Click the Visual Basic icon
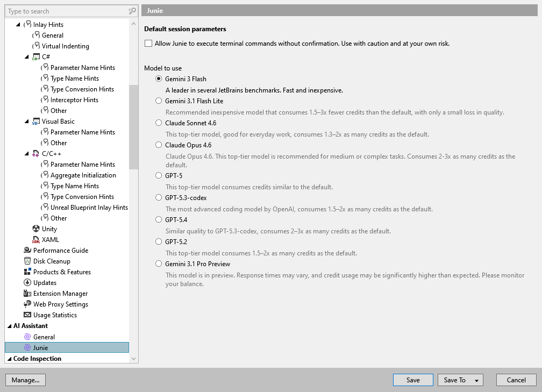Image resolution: width=542 pixels, height=392 pixels. coord(36,122)
